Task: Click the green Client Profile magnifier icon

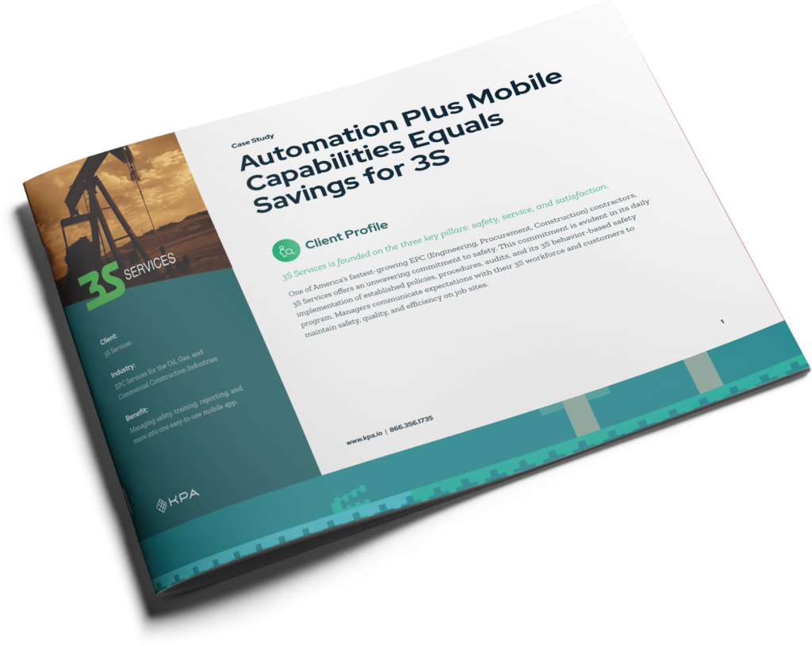Action: pyautogui.click(x=286, y=250)
